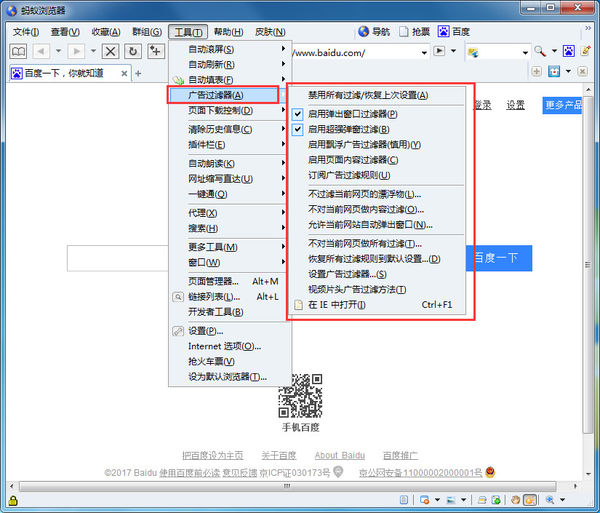600x513 pixels.
Task: Click the Baidu QR code image
Action: tap(300, 396)
